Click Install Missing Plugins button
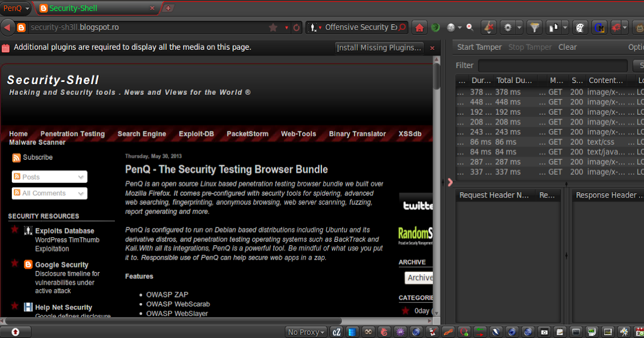 pyautogui.click(x=379, y=48)
